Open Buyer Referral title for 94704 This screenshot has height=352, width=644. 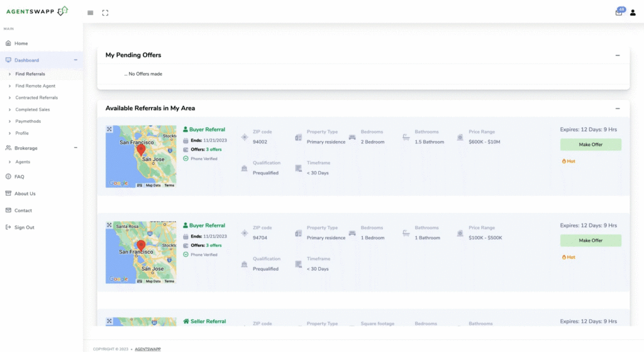pos(207,225)
